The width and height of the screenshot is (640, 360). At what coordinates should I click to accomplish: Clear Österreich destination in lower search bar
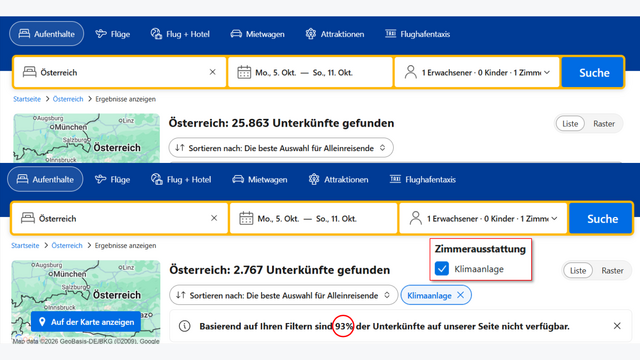click(214, 218)
